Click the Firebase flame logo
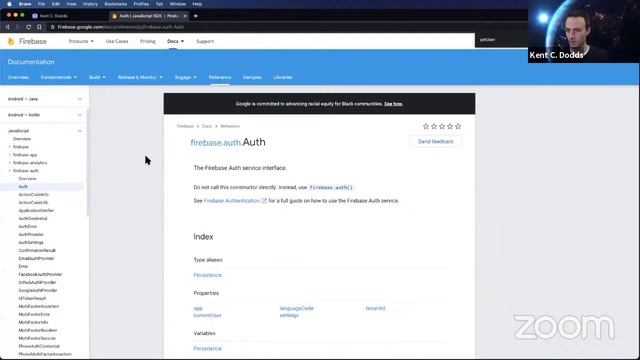This screenshot has height=360, width=640. pos(11,41)
